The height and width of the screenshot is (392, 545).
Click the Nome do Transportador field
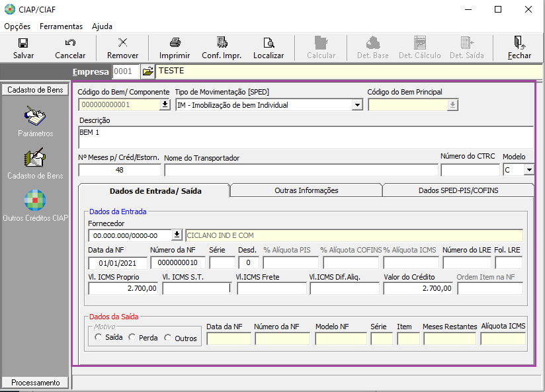coord(301,171)
